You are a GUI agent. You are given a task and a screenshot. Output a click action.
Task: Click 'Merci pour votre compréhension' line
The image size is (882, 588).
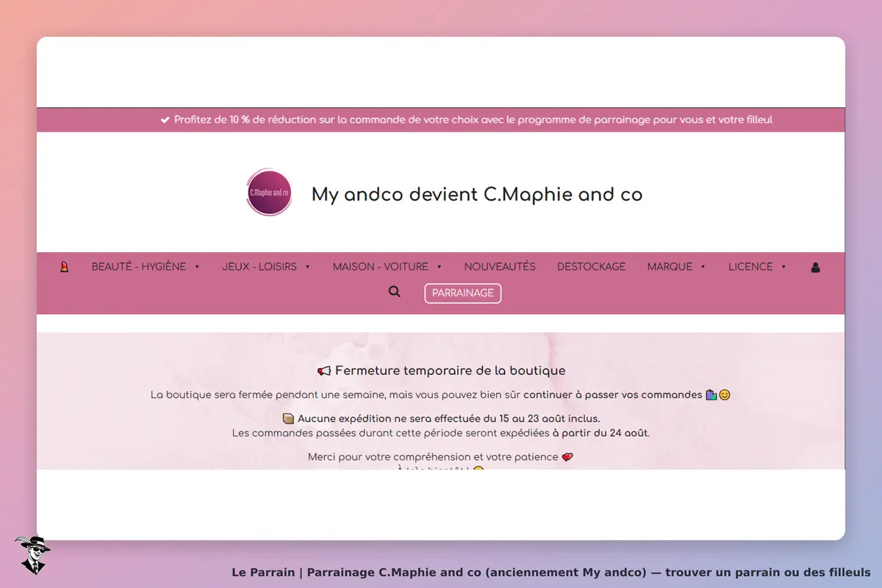[440, 457]
